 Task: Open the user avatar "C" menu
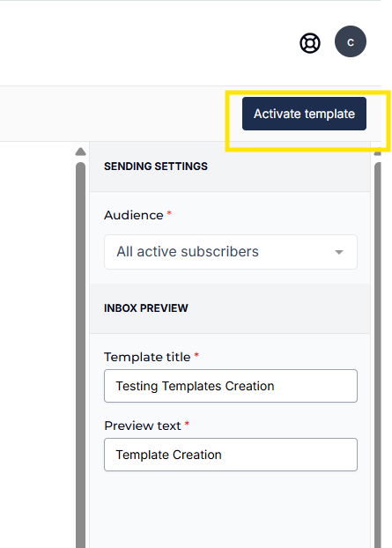pos(351,41)
